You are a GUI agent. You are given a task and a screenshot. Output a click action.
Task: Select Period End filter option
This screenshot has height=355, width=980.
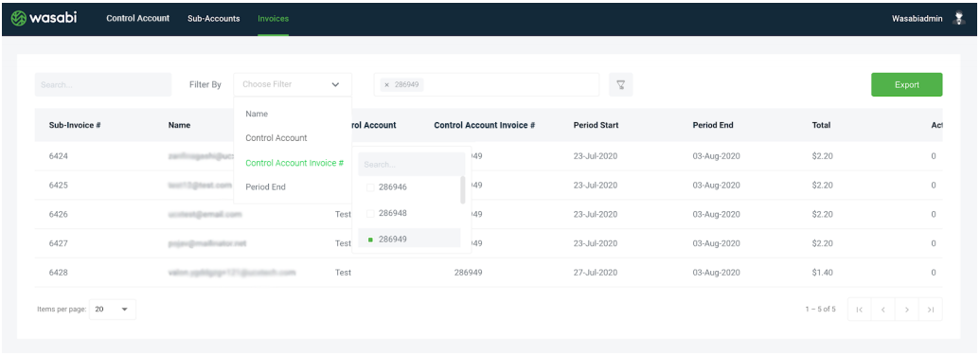(x=265, y=186)
